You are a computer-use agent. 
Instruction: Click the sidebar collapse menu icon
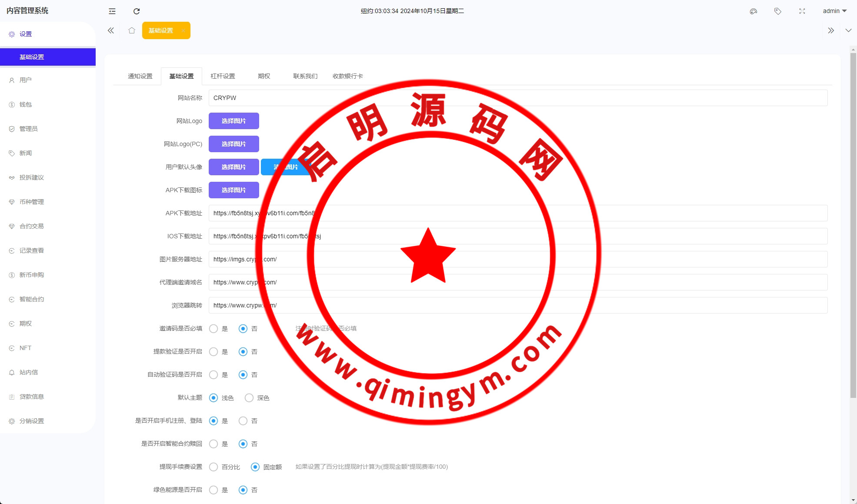(x=112, y=11)
